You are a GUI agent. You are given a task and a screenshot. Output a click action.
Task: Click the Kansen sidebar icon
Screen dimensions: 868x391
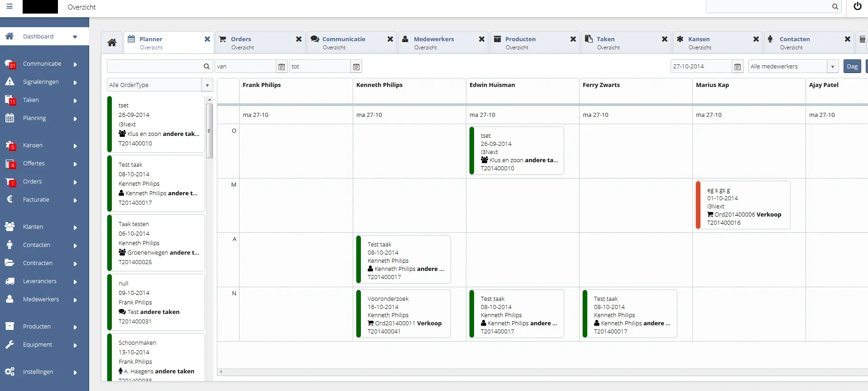(10, 145)
